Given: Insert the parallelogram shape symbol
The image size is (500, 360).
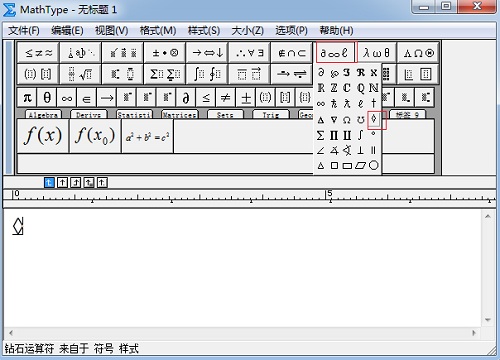Looking at the screenshot, I should tap(360, 165).
